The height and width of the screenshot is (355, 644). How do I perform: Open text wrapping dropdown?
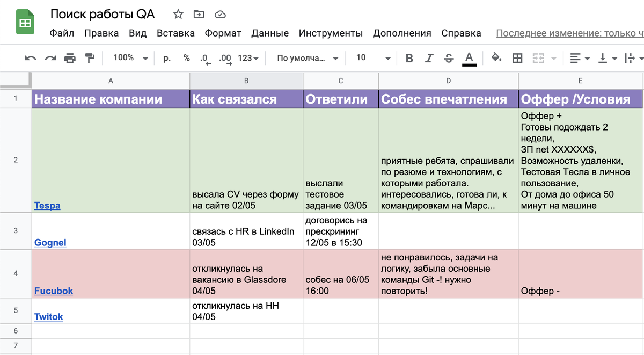(x=634, y=58)
